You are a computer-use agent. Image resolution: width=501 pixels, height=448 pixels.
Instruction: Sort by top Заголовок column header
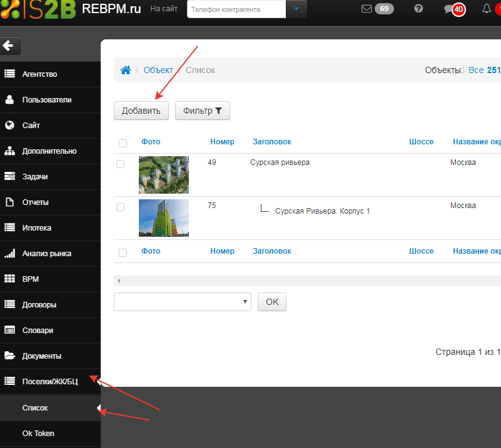point(272,142)
